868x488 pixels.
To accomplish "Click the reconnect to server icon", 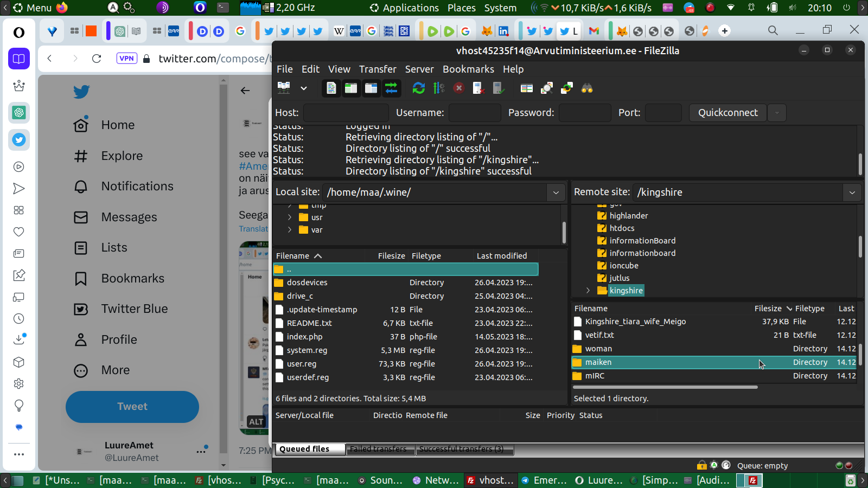I will [499, 88].
